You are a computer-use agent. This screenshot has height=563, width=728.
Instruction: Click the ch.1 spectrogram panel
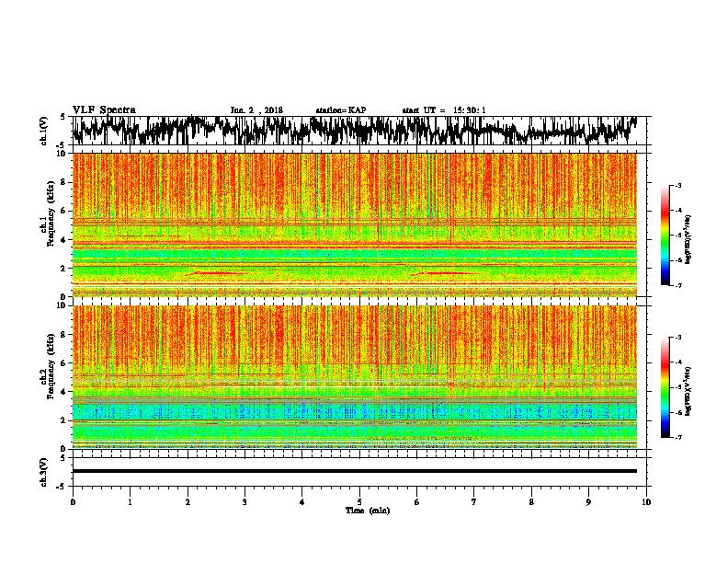[x=354, y=224]
